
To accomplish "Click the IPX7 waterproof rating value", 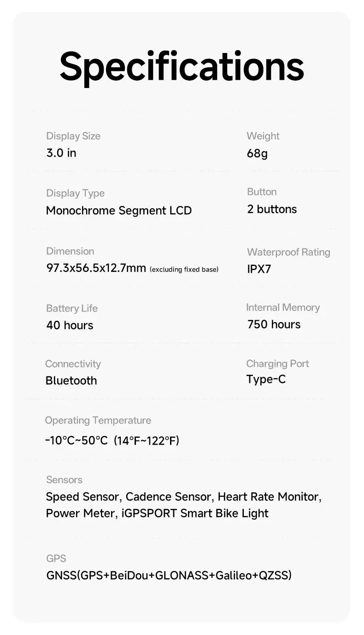I will pyautogui.click(x=259, y=269).
